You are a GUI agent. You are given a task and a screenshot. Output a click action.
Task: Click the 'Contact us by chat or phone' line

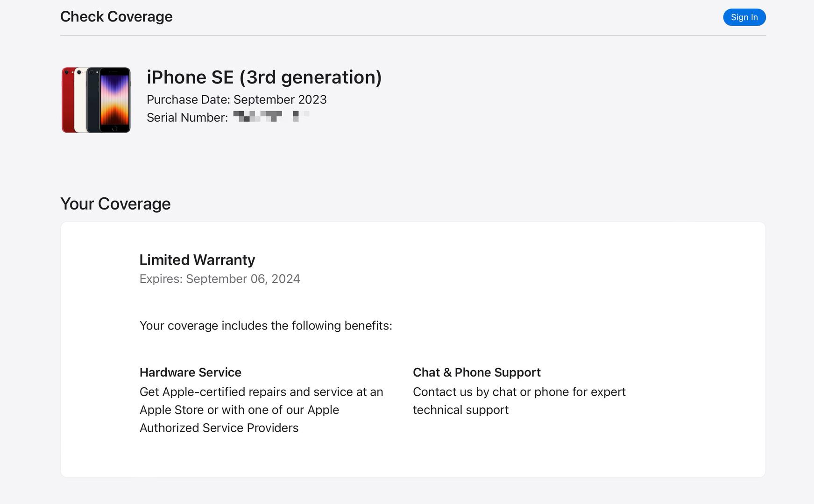pyautogui.click(x=519, y=392)
